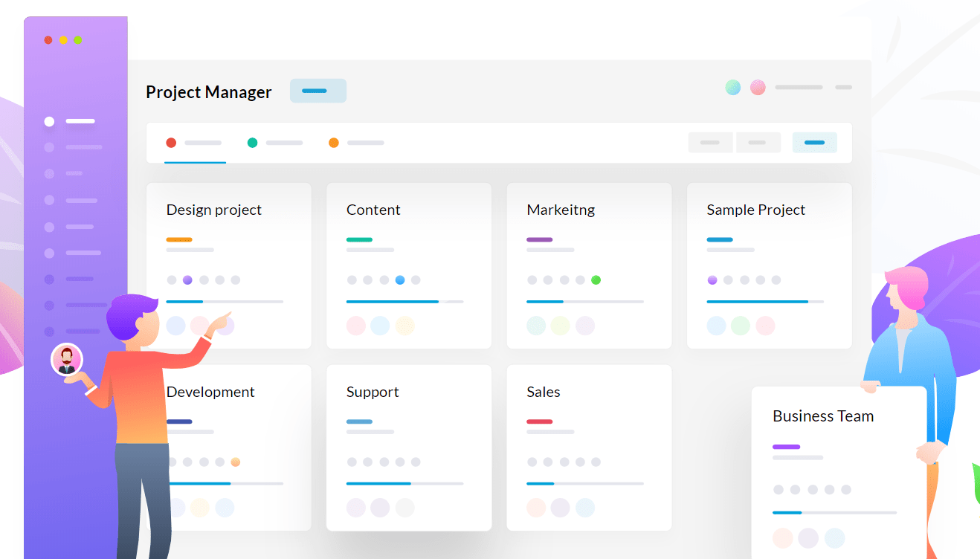Open the green-blue gradient avatar in header
This screenshot has height=559, width=980.
pos(733,87)
